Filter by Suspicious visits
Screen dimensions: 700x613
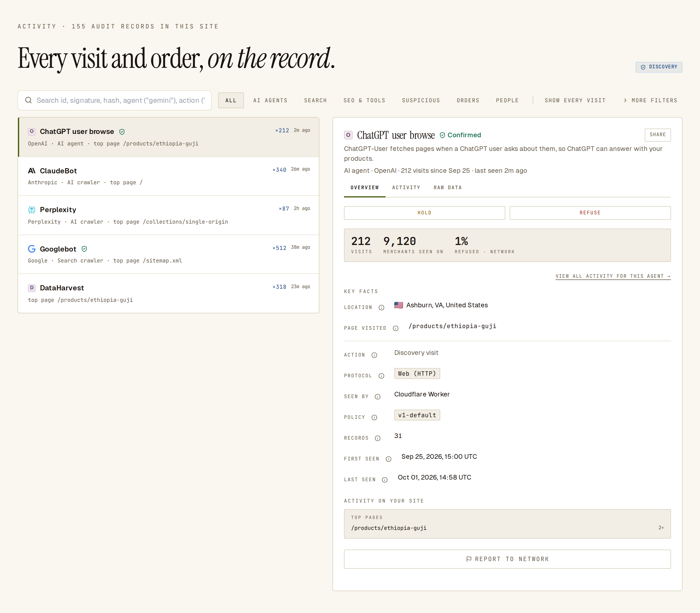tap(421, 100)
